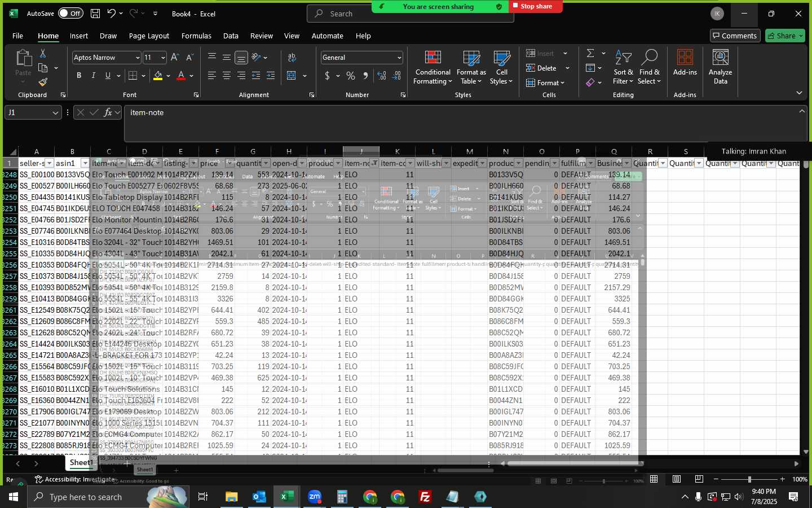The width and height of the screenshot is (812, 508).
Task: Select the Format Painter brush icon
Action: (x=43, y=82)
